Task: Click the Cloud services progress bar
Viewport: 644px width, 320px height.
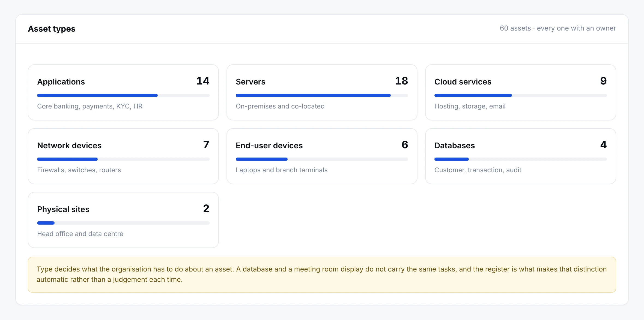Action: 521,95
